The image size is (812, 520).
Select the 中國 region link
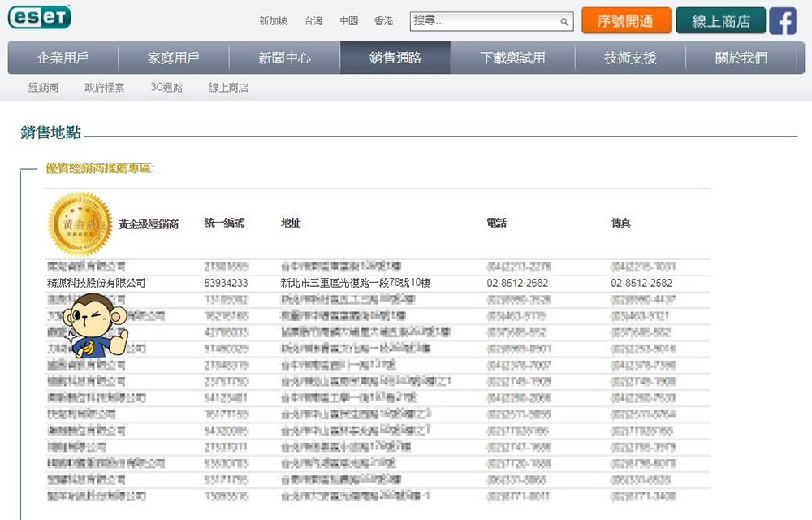pyautogui.click(x=348, y=21)
